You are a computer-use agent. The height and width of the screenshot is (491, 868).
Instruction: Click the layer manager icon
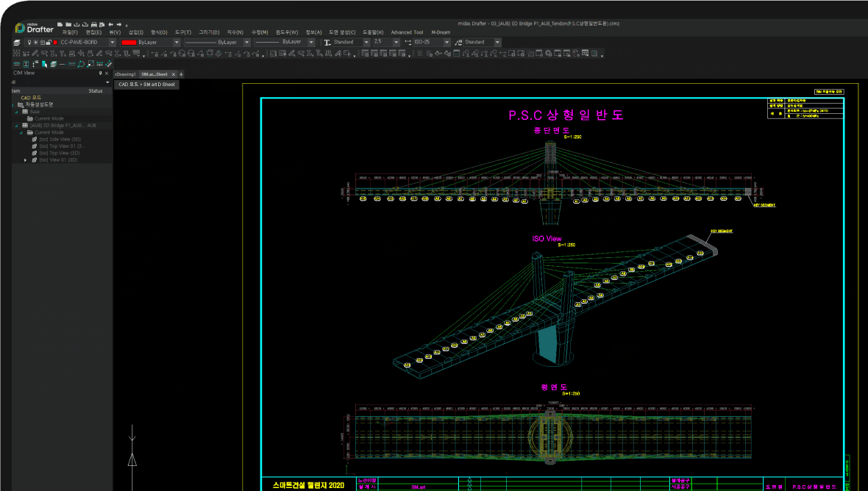click(16, 43)
